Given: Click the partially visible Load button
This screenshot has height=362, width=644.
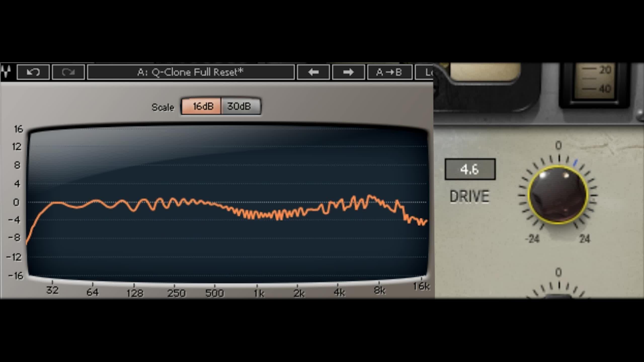Looking at the screenshot, I should click(425, 72).
